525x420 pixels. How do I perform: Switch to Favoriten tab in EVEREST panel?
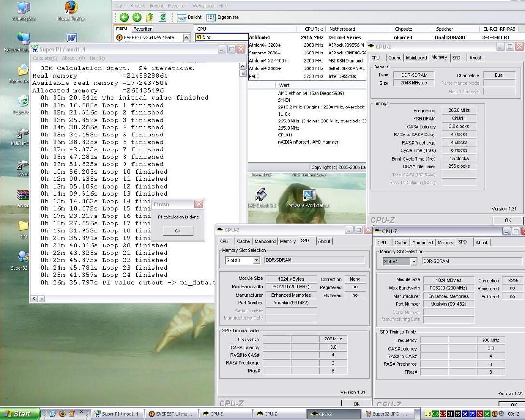point(143,29)
